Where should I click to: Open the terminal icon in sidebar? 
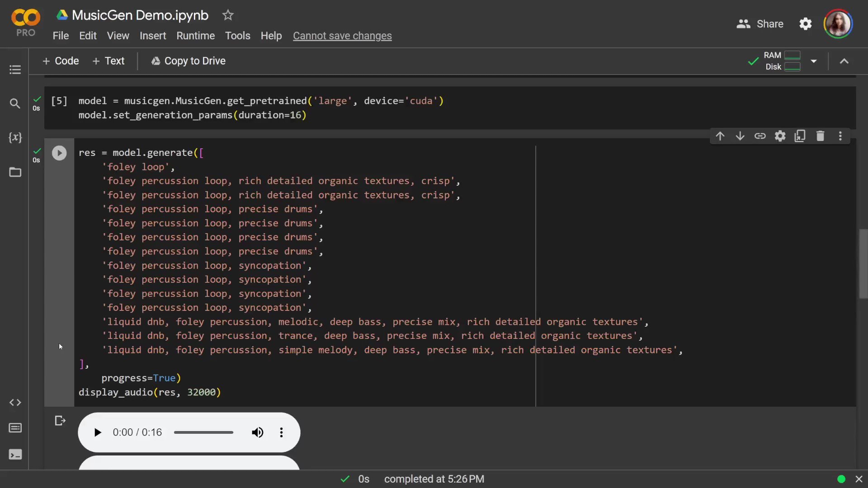tap(15, 455)
